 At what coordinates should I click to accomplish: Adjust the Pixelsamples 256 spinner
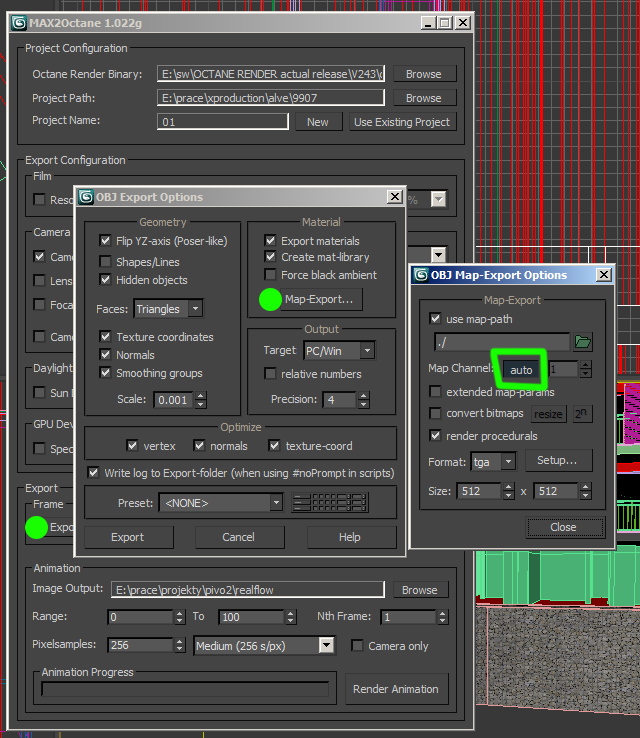tap(180, 645)
